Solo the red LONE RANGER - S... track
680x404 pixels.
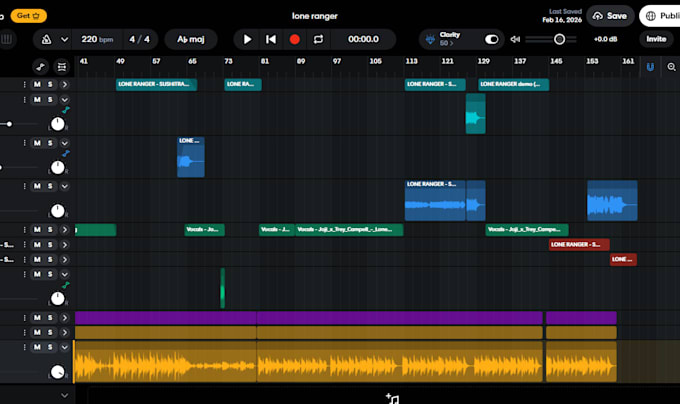click(50, 245)
